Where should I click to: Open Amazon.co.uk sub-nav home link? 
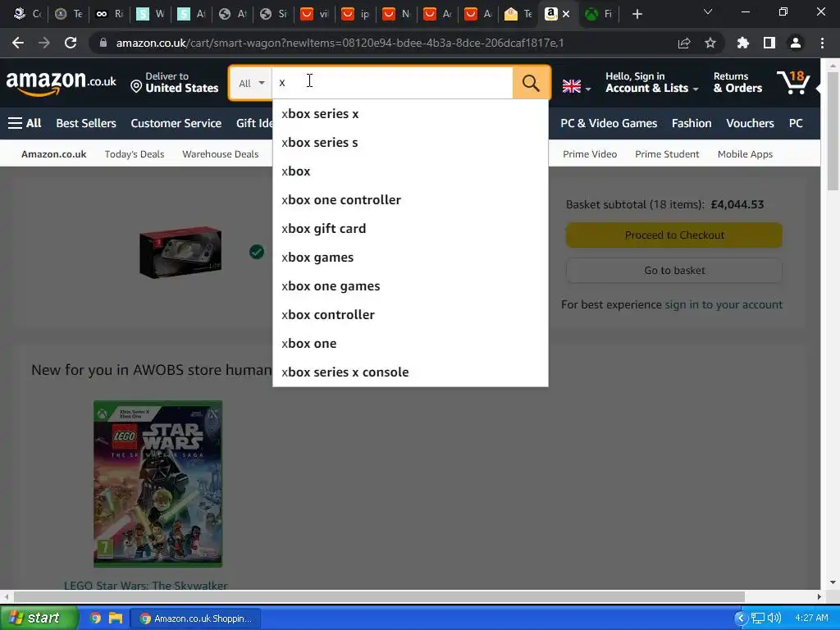click(53, 154)
